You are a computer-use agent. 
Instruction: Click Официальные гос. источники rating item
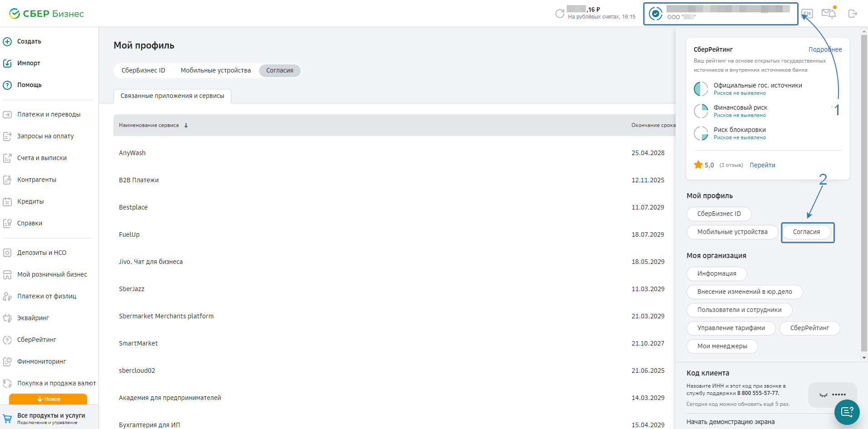pyautogui.click(x=748, y=89)
